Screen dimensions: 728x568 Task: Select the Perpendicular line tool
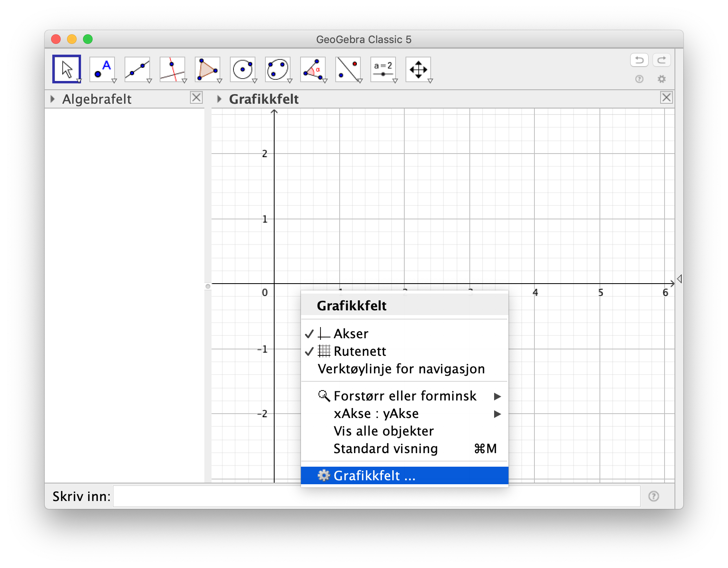click(x=172, y=69)
